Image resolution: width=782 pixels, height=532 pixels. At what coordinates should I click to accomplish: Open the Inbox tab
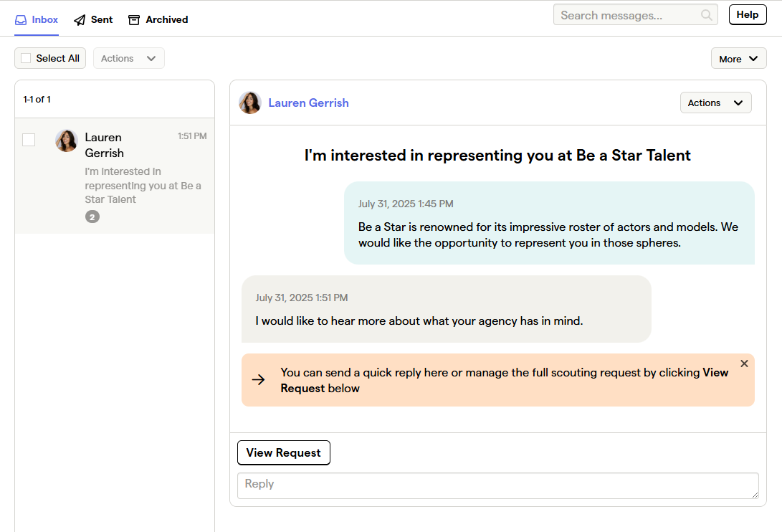coord(37,19)
